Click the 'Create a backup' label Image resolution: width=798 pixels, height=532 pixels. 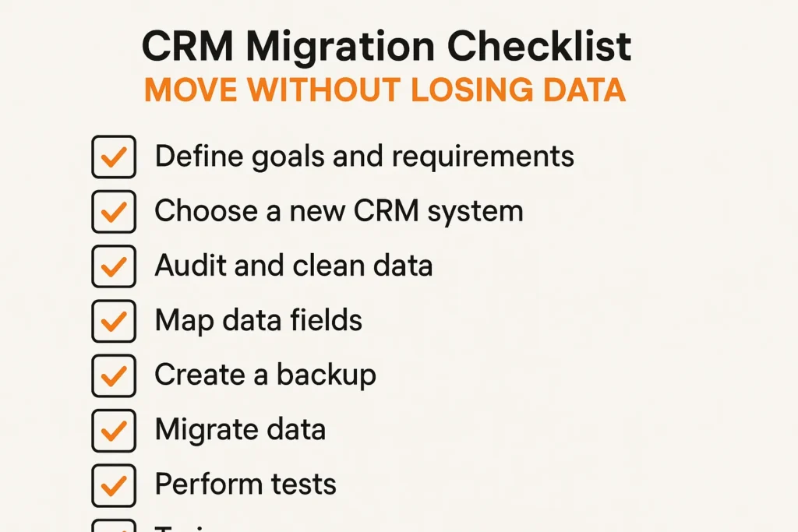pyautogui.click(x=265, y=375)
